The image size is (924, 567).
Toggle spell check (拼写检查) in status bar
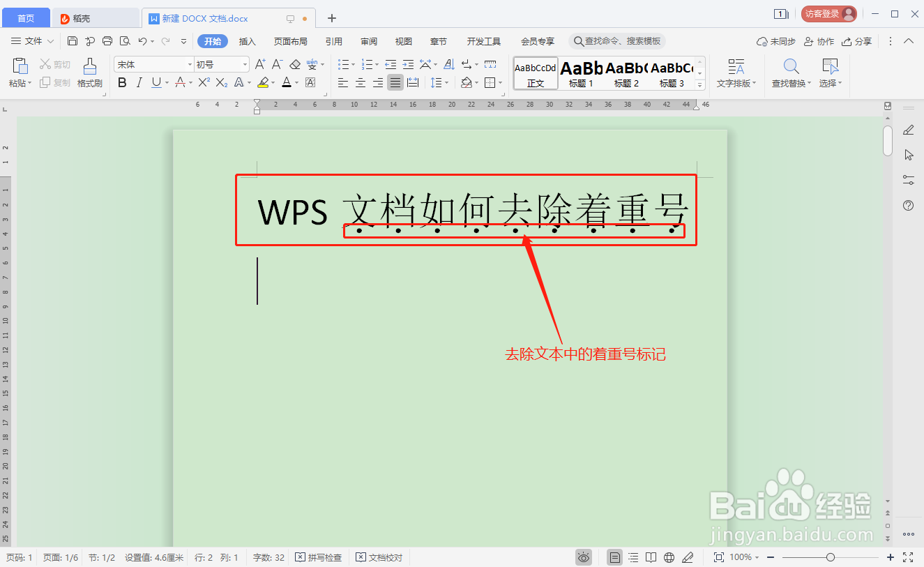318,557
